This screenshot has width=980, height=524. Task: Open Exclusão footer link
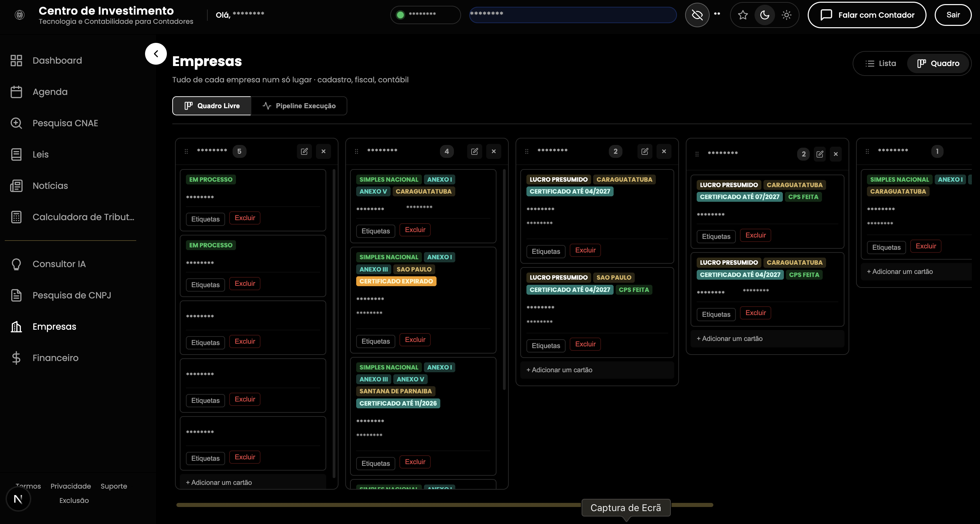tap(74, 501)
